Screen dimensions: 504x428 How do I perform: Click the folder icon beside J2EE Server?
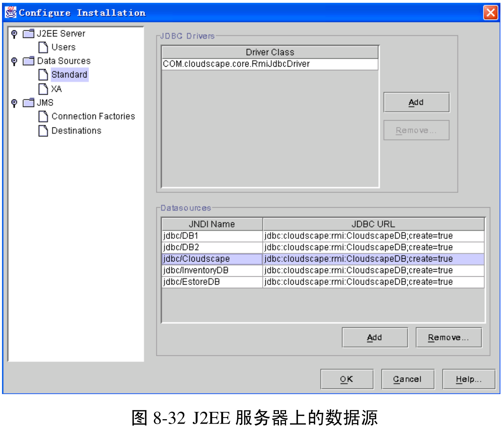pyautogui.click(x=28, y=34)
